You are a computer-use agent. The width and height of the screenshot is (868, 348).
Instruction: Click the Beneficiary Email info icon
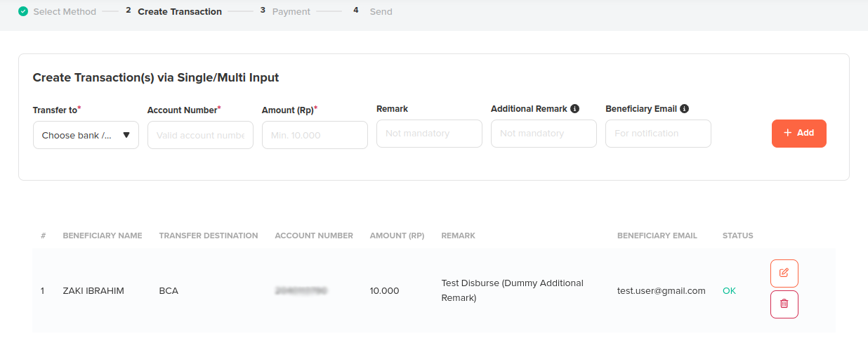(x=684, y=109)
